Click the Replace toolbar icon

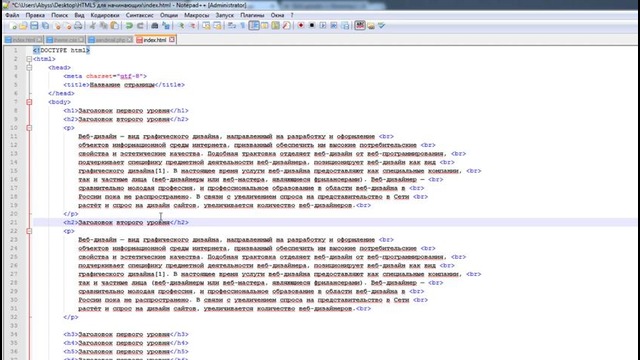(x=166, y=26)
